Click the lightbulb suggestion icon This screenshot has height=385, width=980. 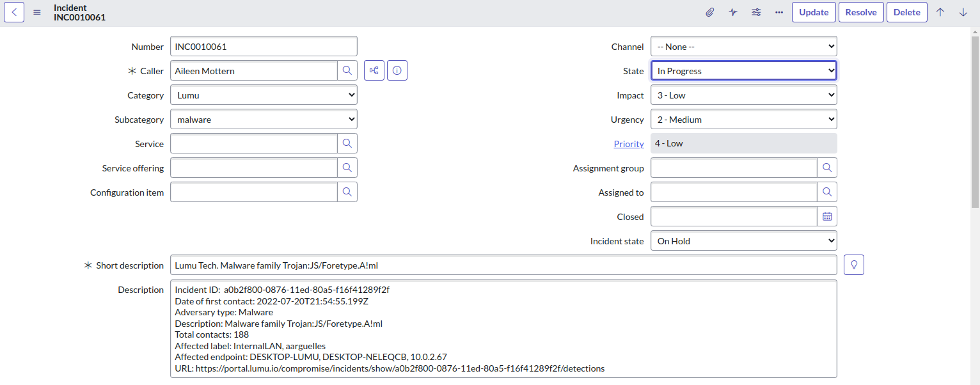(854, 265)
